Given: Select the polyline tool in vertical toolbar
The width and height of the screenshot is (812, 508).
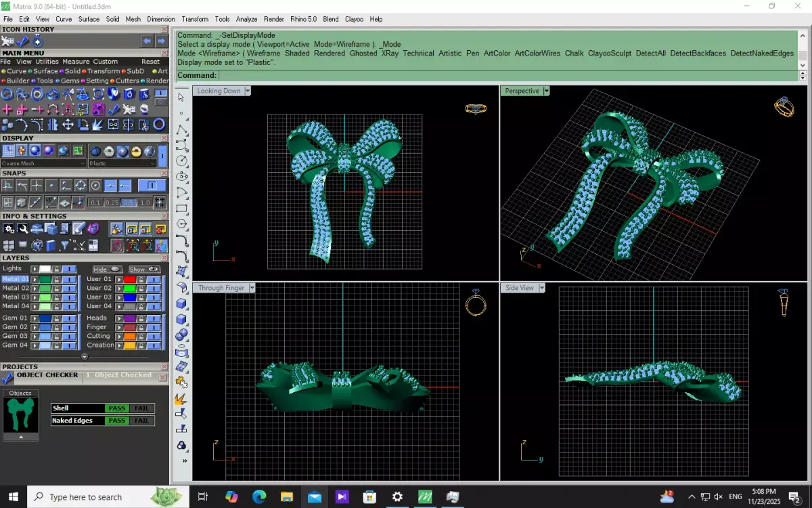Looking at the screenshot, I should 181,129.
